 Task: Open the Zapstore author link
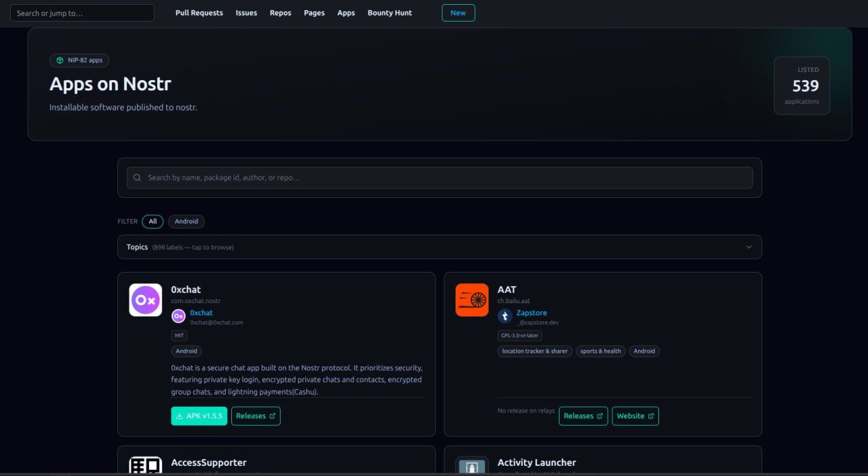(532, 313)
